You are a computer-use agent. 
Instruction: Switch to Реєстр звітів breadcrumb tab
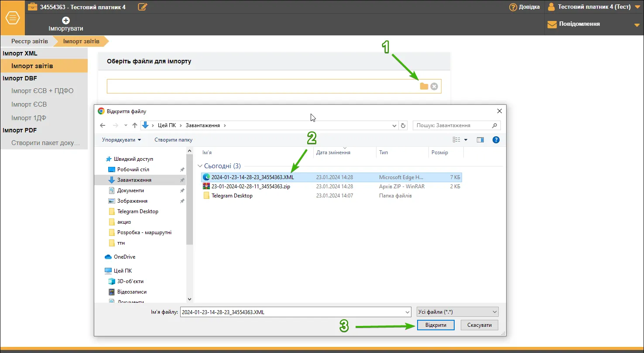(30, 42)
